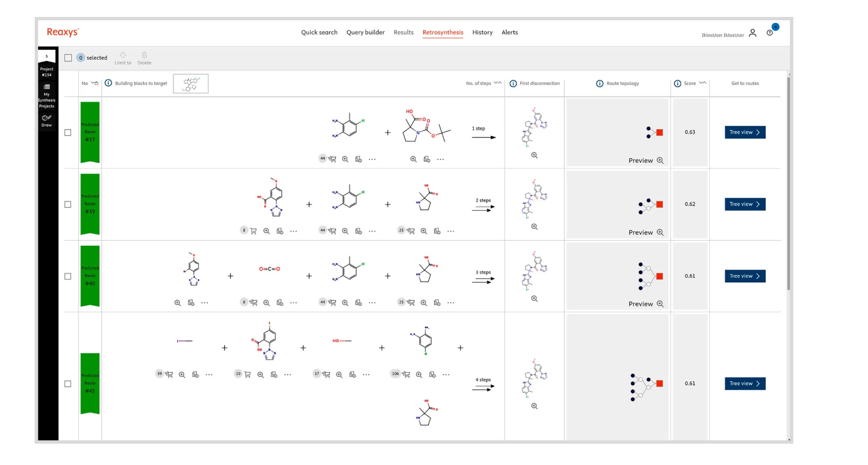Sort by No. of steps arrows
Image resolution: width=868 pixels, height=465 pixels.
(498, 83)
